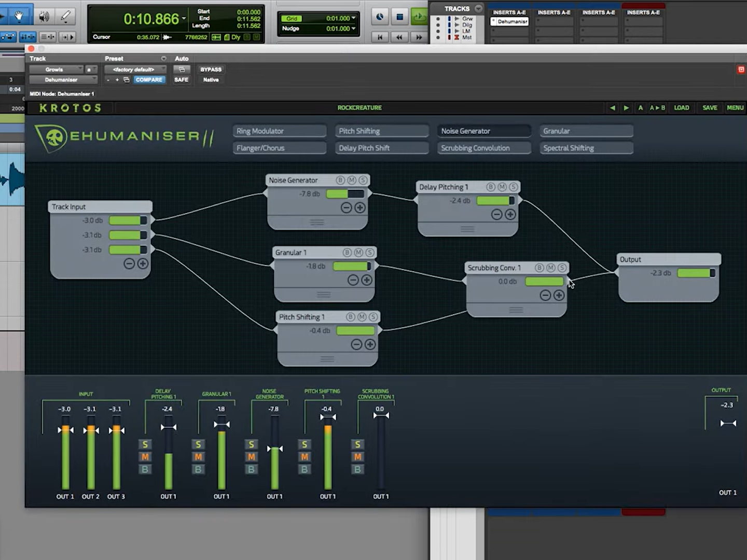
Task: Expand Noise Generator node drawer handle
Action: [317, 222]
